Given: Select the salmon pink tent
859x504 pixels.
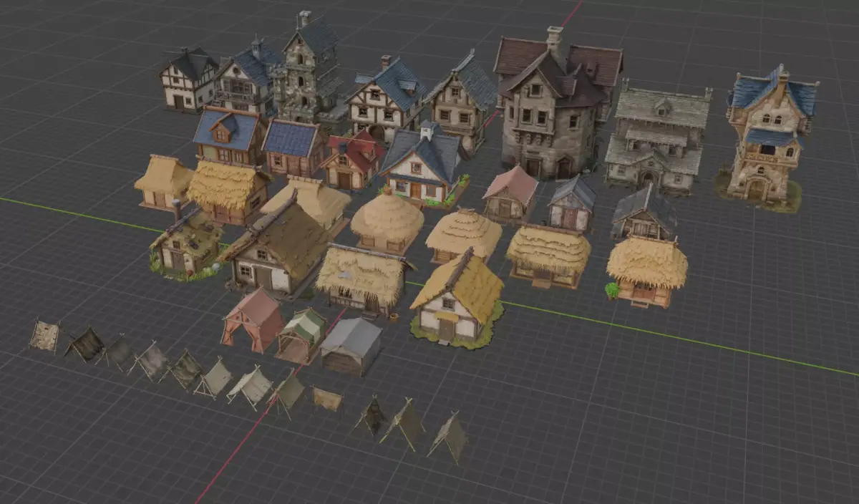Looking at the screenshot, I should [x=253, y=319].
